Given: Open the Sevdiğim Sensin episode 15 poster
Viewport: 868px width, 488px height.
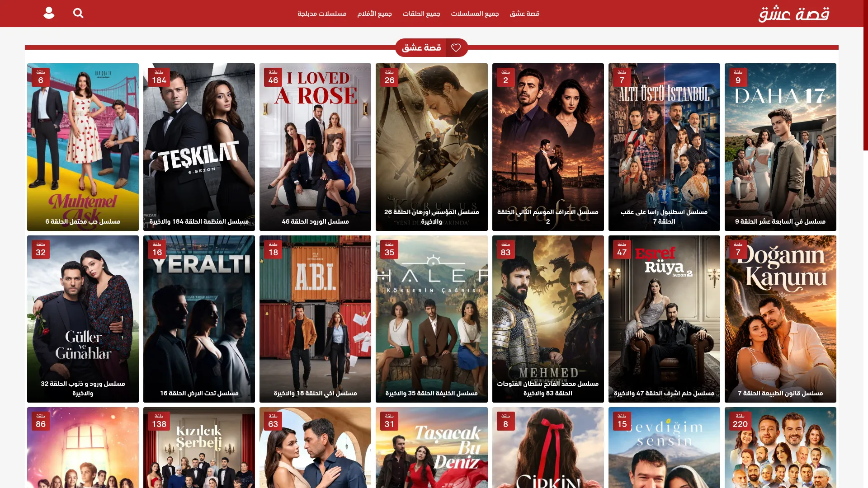Looking at the screenshot, I should click(x=664, y=447).
